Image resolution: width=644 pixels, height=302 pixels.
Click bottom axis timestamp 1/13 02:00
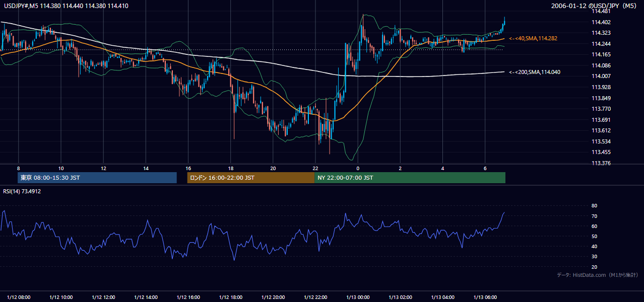(x=400, y=297)
